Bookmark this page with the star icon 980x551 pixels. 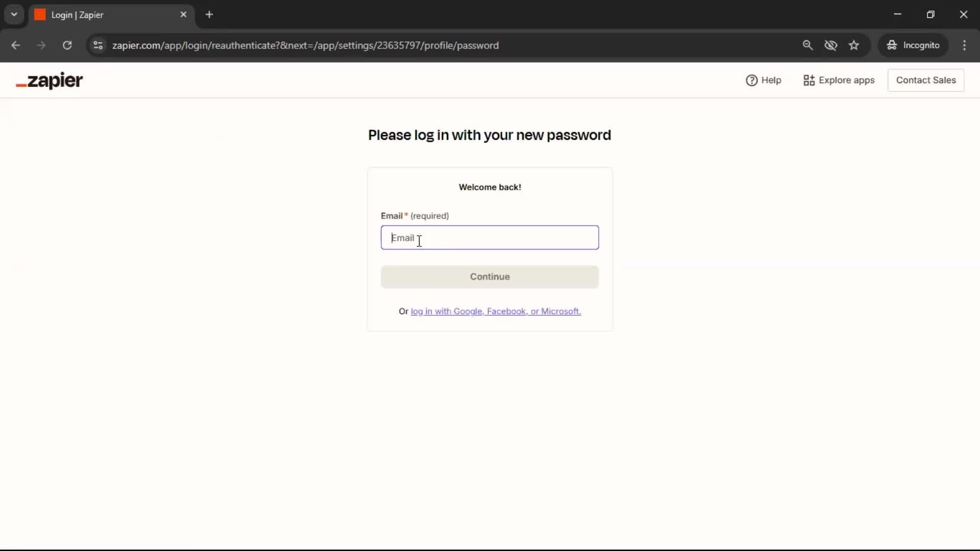[854, 45]
